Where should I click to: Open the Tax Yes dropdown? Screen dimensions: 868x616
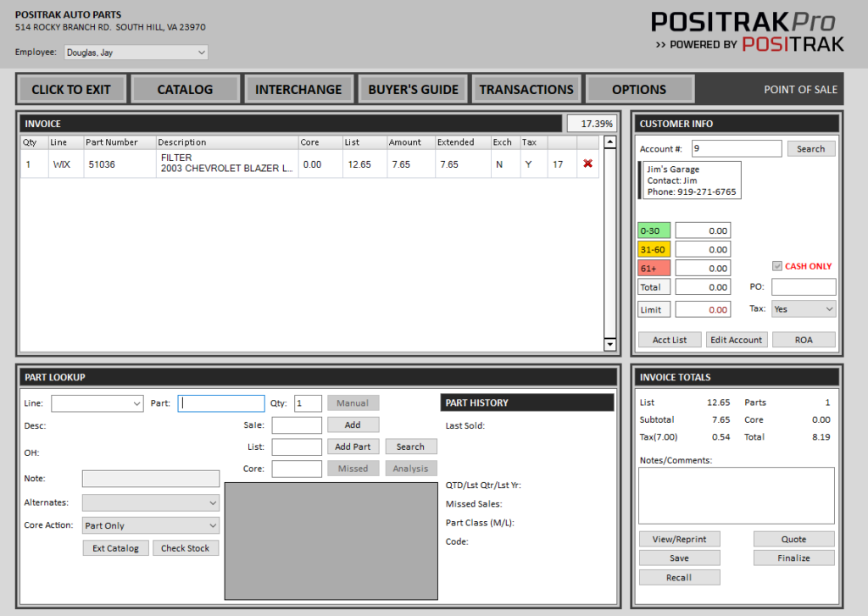804,308
